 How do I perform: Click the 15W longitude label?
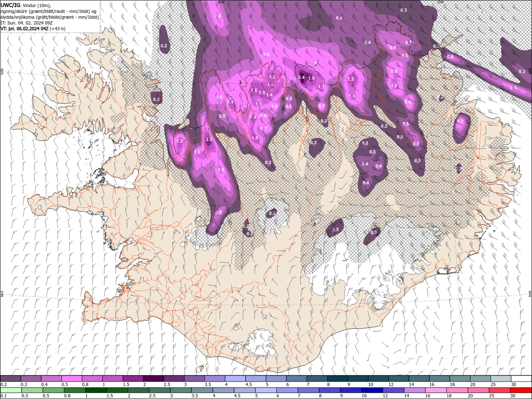click(440, 2)
